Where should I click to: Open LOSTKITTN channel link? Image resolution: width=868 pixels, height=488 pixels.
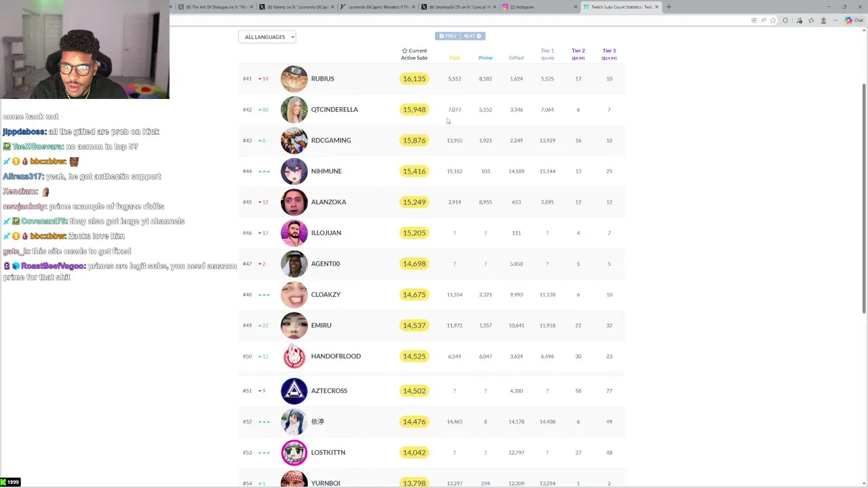(328, 453)
